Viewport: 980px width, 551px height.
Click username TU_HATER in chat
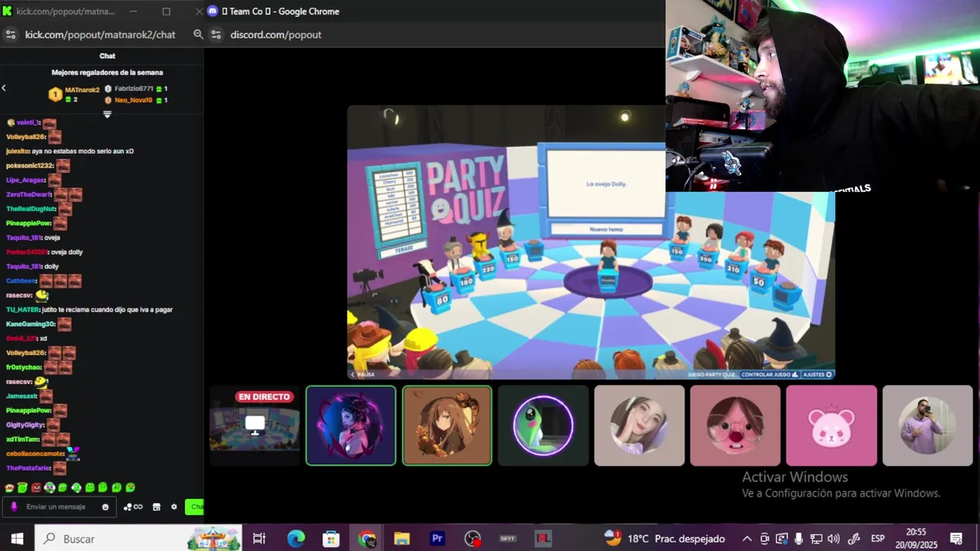[x=22, y=310]
